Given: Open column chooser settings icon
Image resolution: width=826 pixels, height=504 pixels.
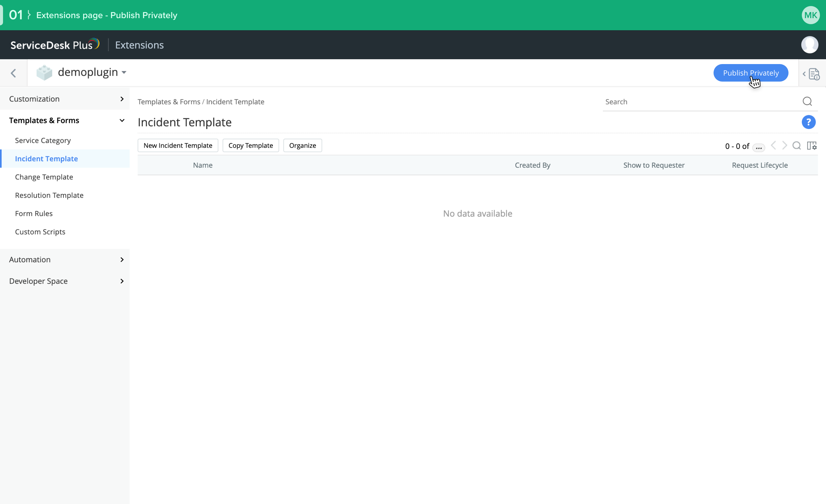Looking at the screenshot, I should pyautogui.click(x=811, y=146).
